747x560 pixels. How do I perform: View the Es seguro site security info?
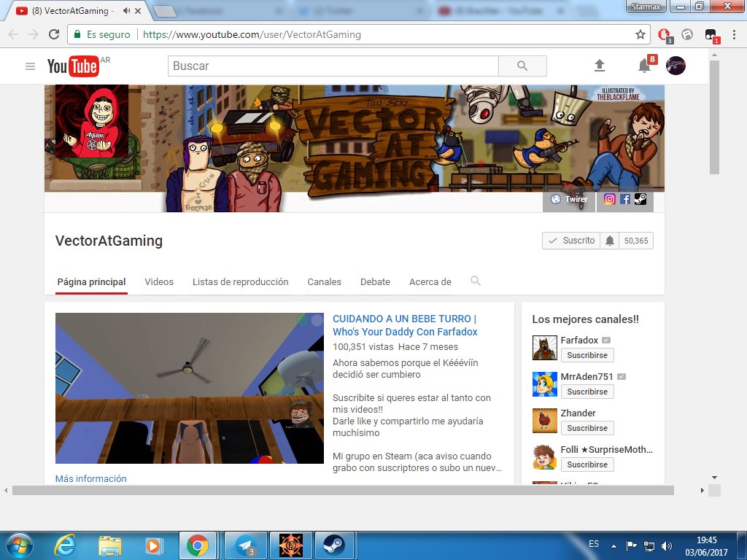(102, 34)
